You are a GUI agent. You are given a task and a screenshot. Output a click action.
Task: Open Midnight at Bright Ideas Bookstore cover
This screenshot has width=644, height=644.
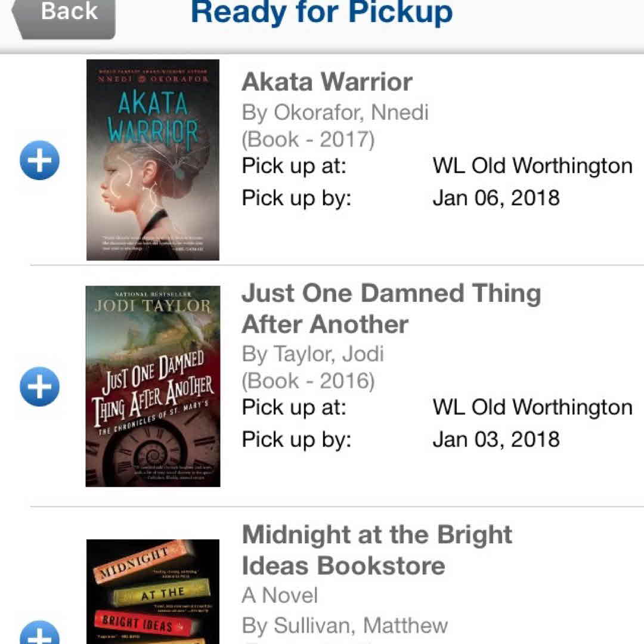153,592
